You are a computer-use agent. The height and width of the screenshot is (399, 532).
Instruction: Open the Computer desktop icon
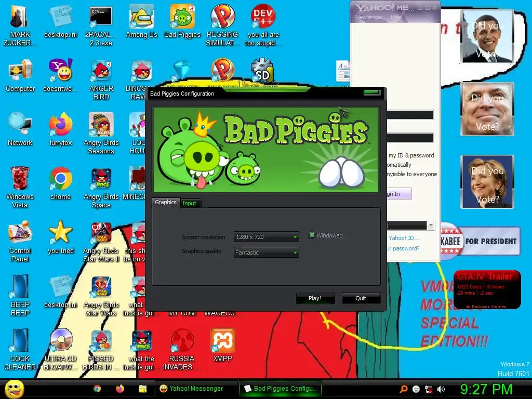pos(20,75)
